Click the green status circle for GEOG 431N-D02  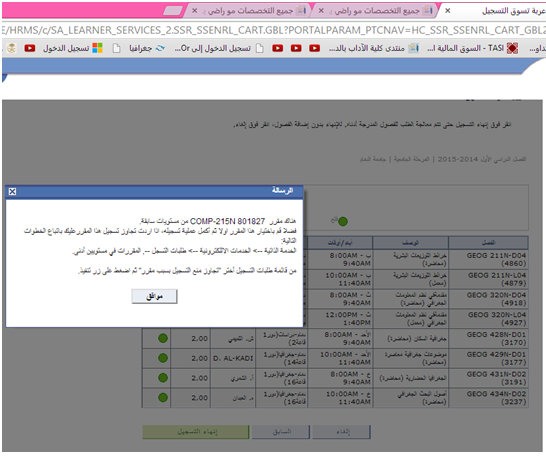tap(163, 378)
